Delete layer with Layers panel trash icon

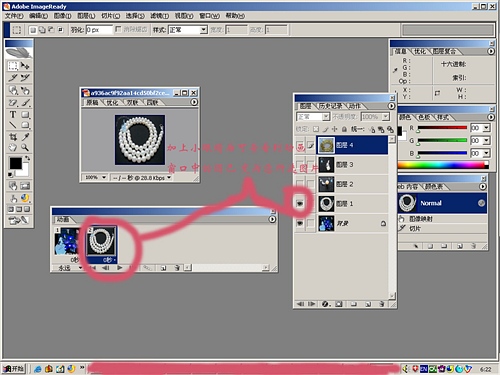[382, 304]
